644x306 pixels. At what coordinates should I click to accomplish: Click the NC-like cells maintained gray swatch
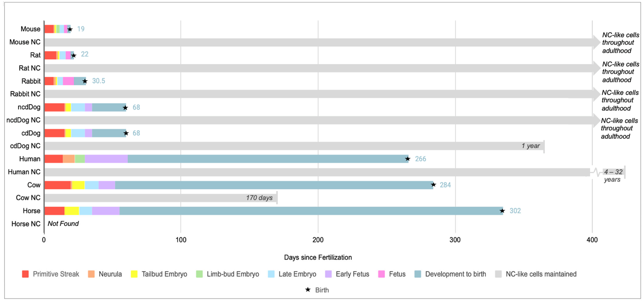pyautogui.click(x=498, y=274)
